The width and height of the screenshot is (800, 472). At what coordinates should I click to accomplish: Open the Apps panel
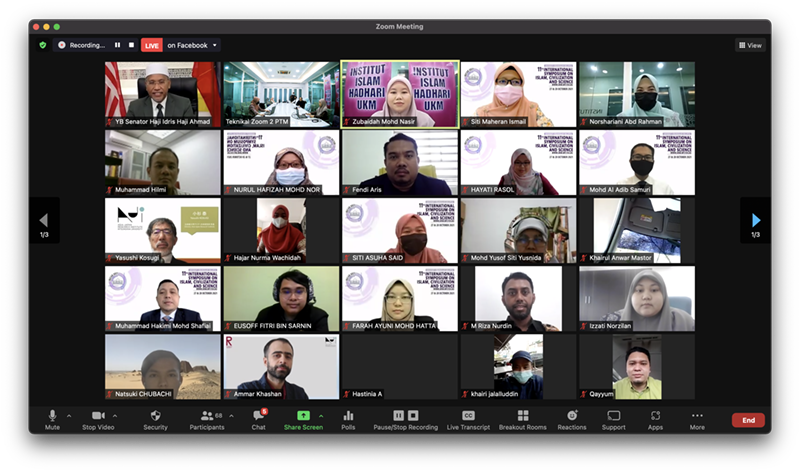pyautogui.click(x=655, y=416)
